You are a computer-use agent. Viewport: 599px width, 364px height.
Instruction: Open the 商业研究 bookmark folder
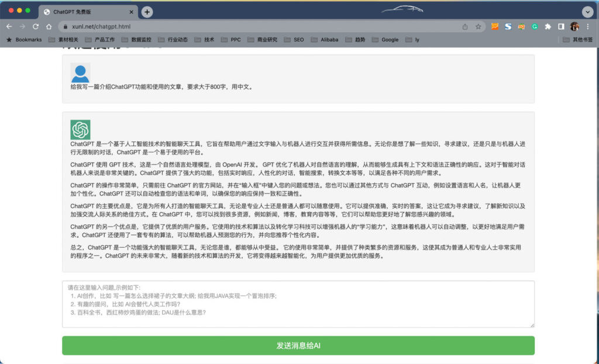point(263,40)
